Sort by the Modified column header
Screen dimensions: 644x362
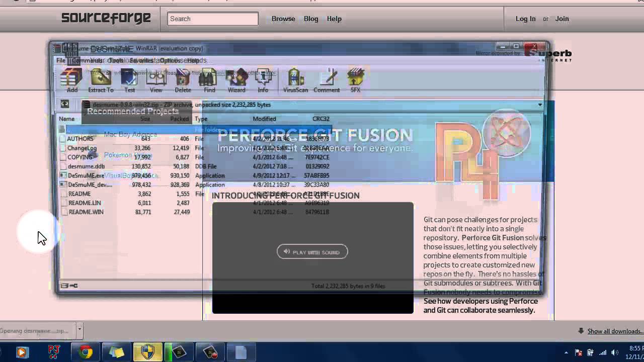click(264, 119)
